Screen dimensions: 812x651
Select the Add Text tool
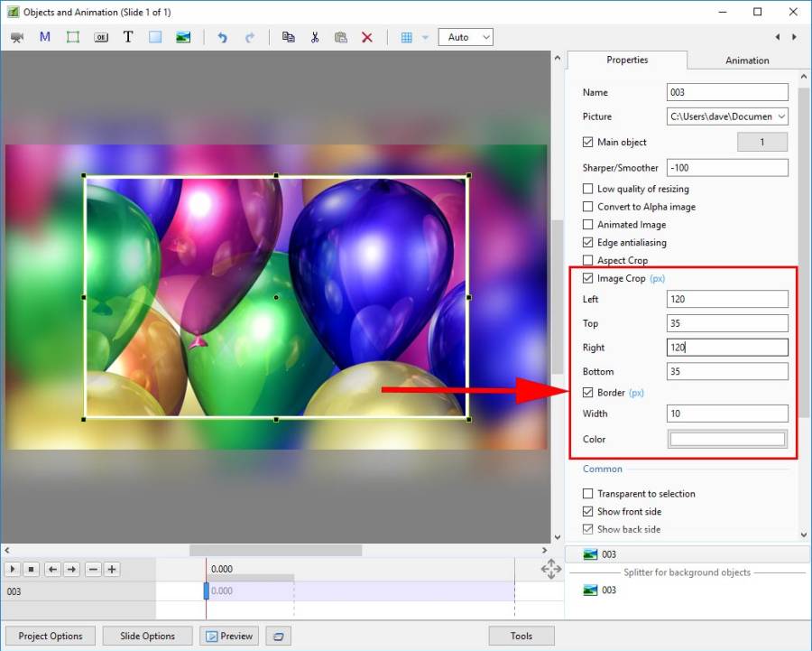pyautogui.click(x=128, y=37)
